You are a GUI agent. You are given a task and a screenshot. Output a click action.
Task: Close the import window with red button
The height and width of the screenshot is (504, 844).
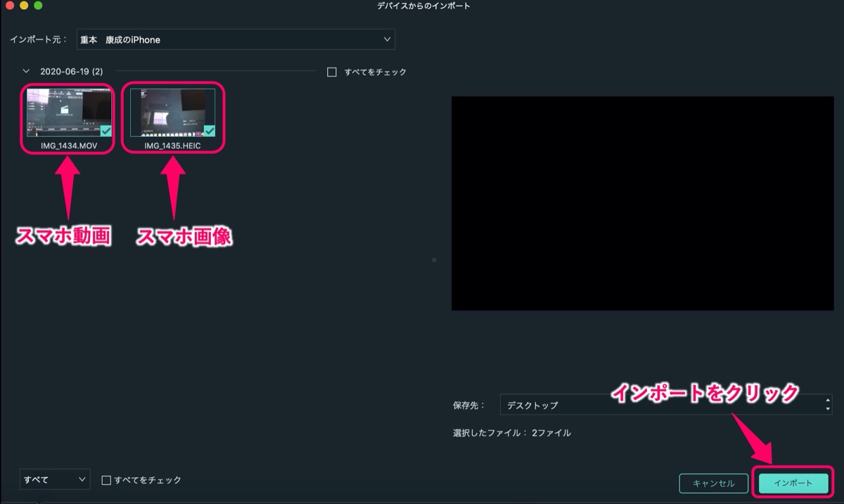10,6
